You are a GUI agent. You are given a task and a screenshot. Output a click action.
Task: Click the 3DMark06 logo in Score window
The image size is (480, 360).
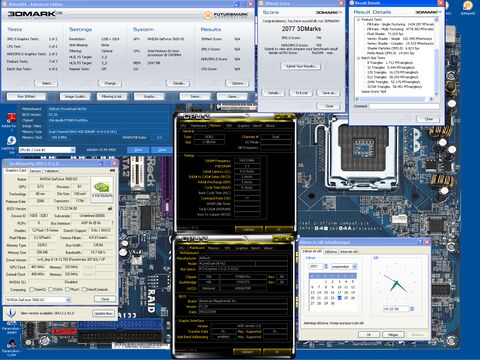328,12
